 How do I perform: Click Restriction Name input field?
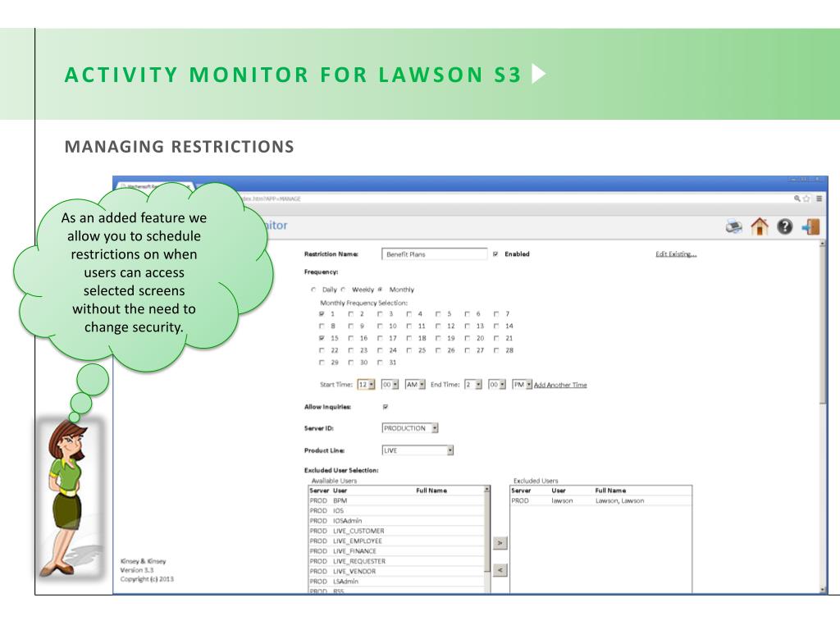[x=435, y=254]
